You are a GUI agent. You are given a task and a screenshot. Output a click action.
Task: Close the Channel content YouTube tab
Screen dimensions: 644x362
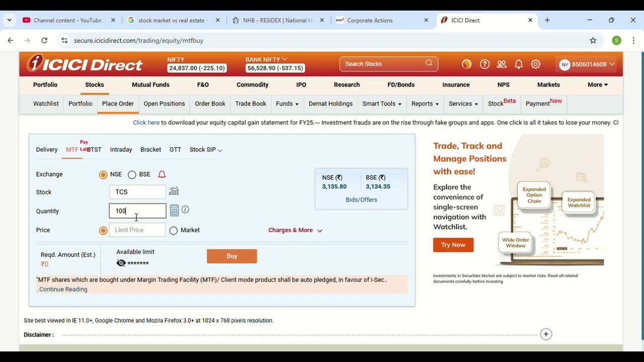pos(113,21)
